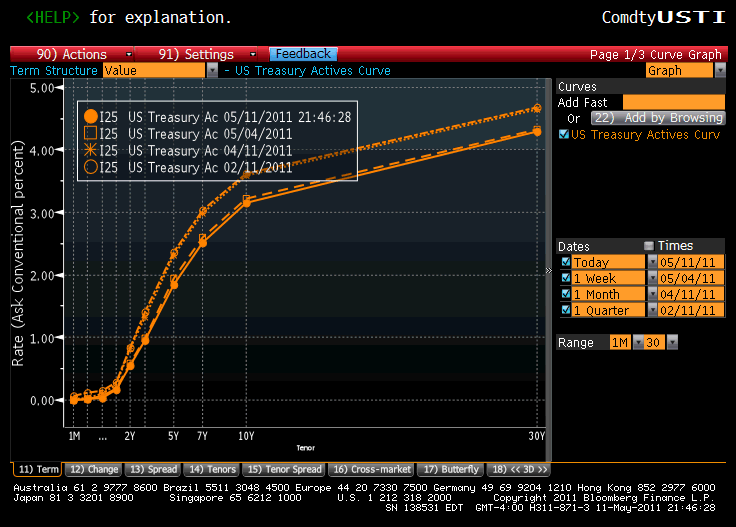Open the Range 30 end dropdown
Screen dimensions: 736x527
pos(672,343)
